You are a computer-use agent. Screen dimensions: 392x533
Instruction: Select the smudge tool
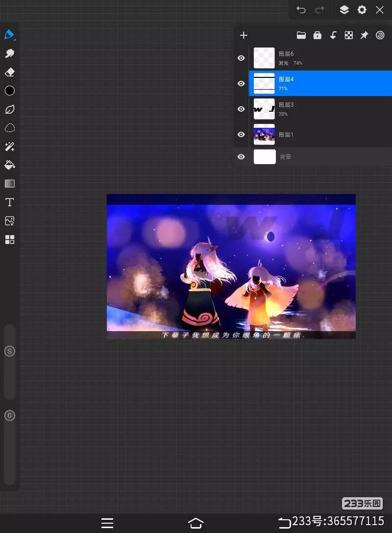[9, 53]
